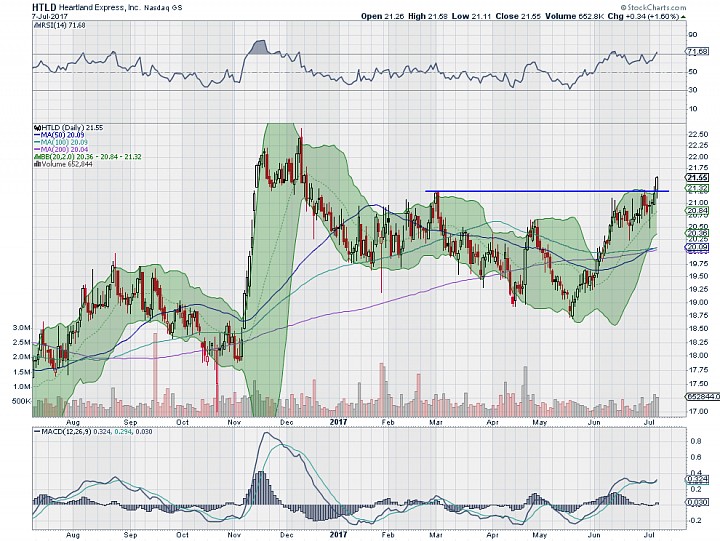720x541 pixels.
Task: Click the volume bars icon before Volume legend
Action: [x=36, y=164]
